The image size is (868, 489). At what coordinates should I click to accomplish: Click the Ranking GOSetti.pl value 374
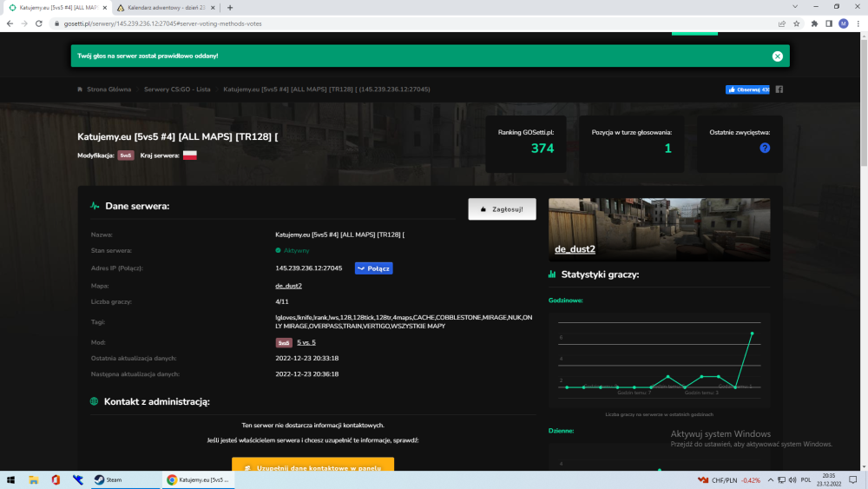(x=542, y=149)
